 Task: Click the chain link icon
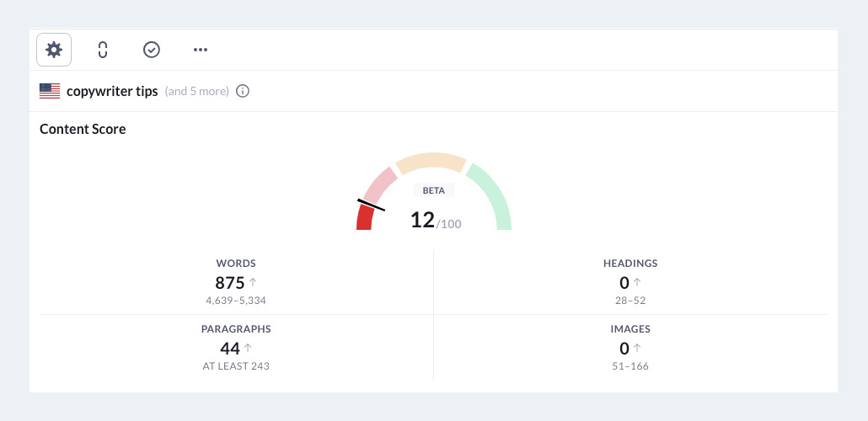[x=103, y=50]
